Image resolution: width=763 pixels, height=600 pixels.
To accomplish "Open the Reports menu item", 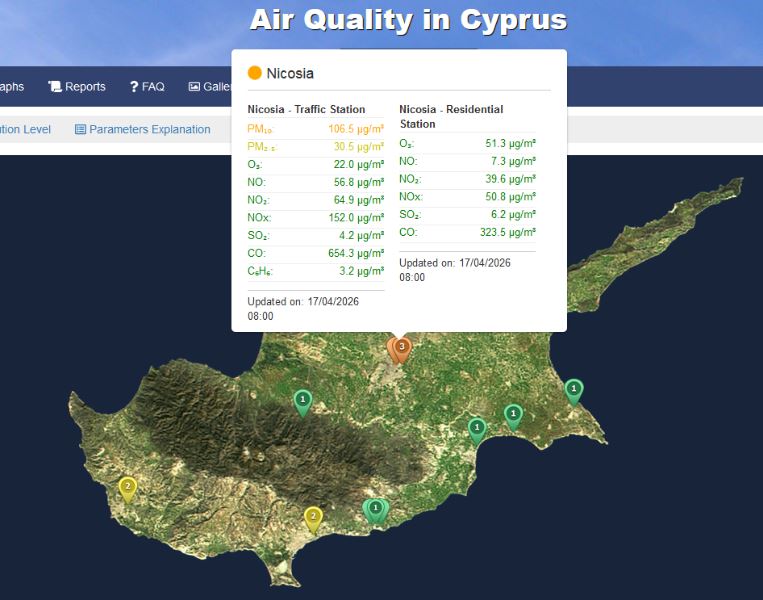I will click(x=85, y=87).
